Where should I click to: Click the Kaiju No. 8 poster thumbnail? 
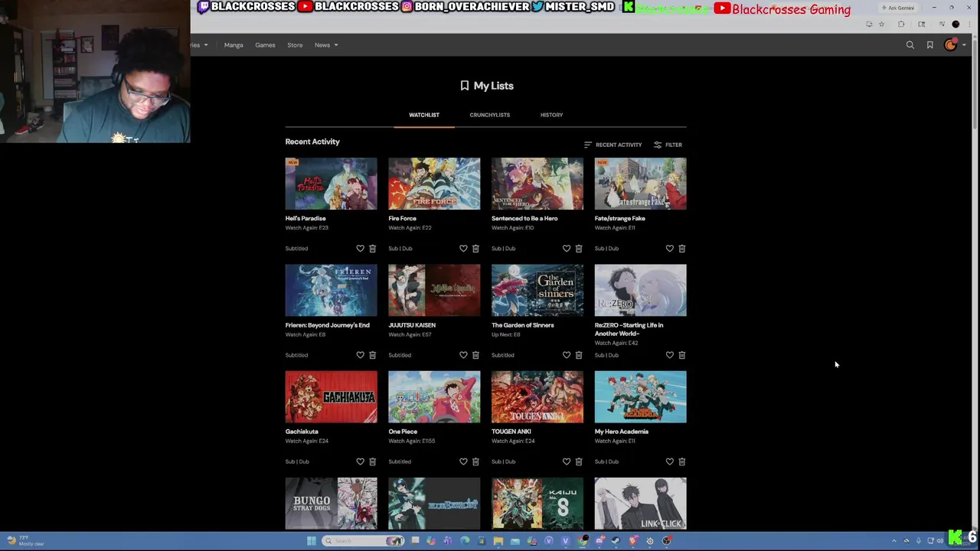pos(537,504)
